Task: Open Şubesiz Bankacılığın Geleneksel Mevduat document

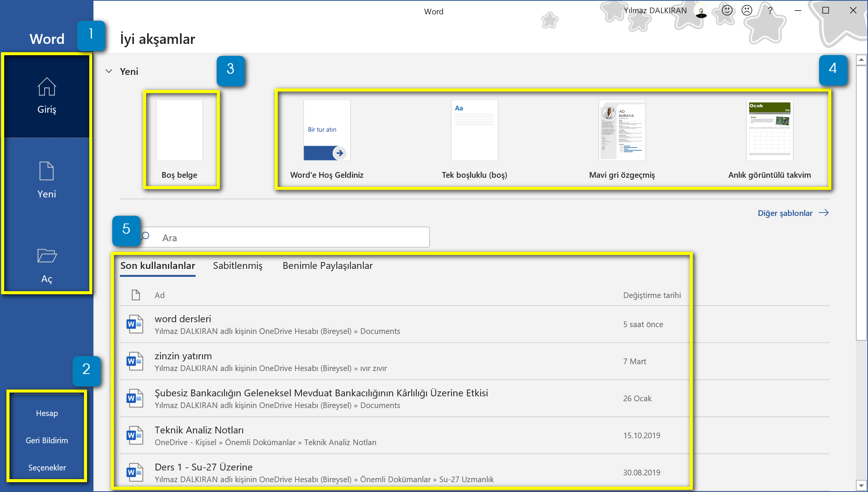Action: 474,399
